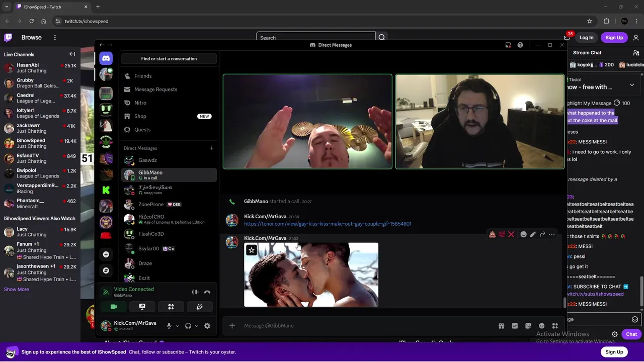Image resolution: width=644 pixels, height=362 pixels.
Task: Expand microphone input options chevron
Action: [x=177, y=326]
